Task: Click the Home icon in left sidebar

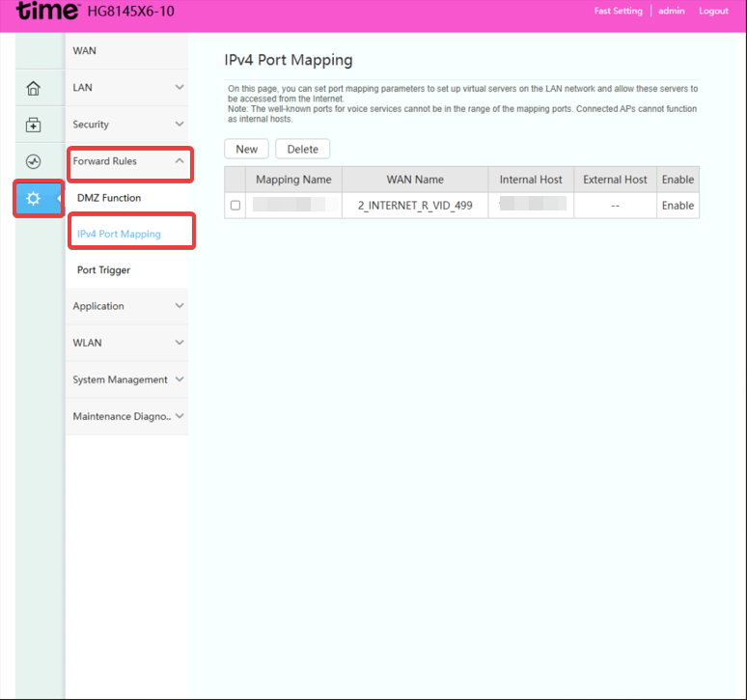Action: (33, 89)
